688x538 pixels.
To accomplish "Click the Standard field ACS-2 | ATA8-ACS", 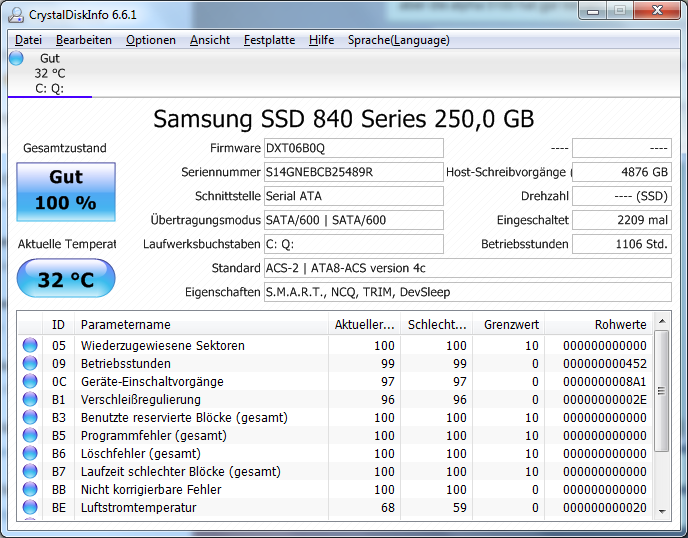I will click(x=468, y=268).
